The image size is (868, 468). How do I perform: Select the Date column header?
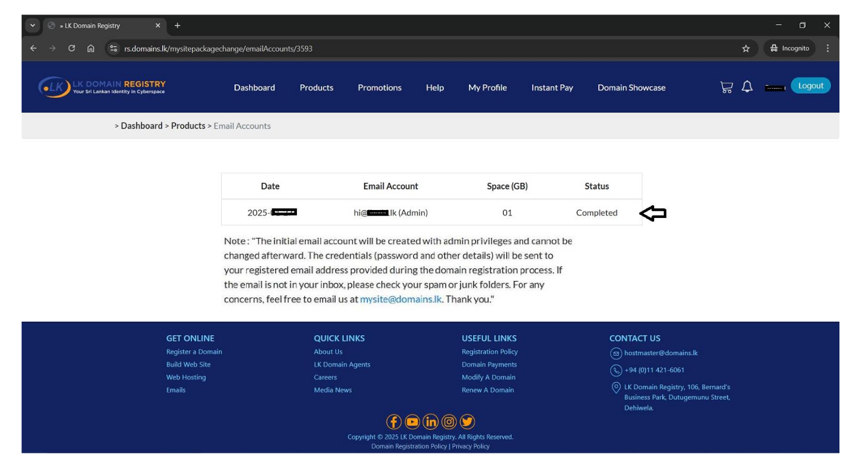[x=270, y=186]
